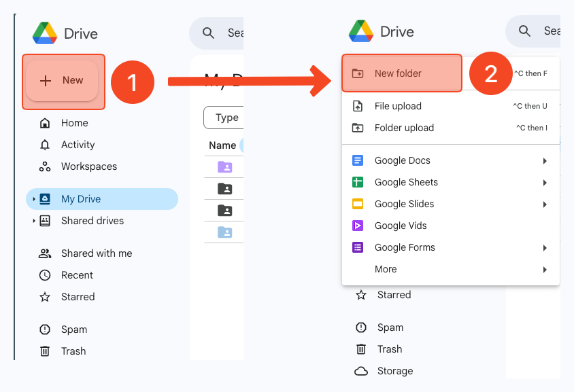Open Shared with me in left sidebar
574x392 pixels.
pos(85,253)
